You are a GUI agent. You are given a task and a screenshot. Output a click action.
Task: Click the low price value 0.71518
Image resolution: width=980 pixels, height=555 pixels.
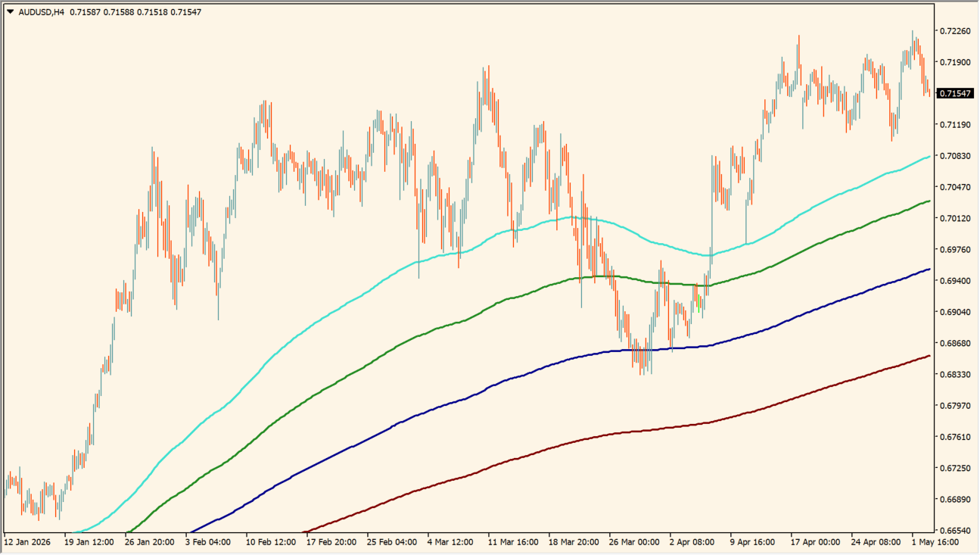(x=152, y=12)
